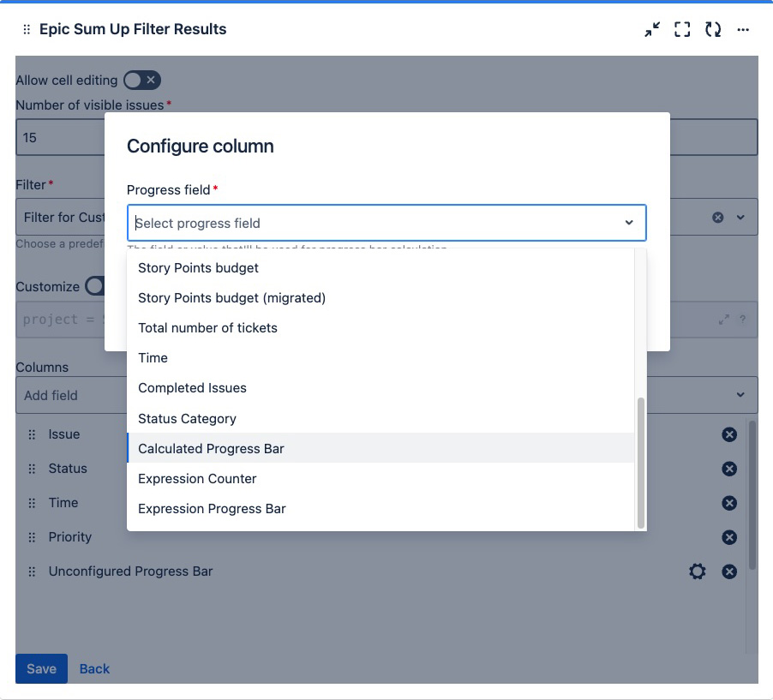Open the gadget more options menu
This screenshot has height=700, width=773.
pos(743,29)
